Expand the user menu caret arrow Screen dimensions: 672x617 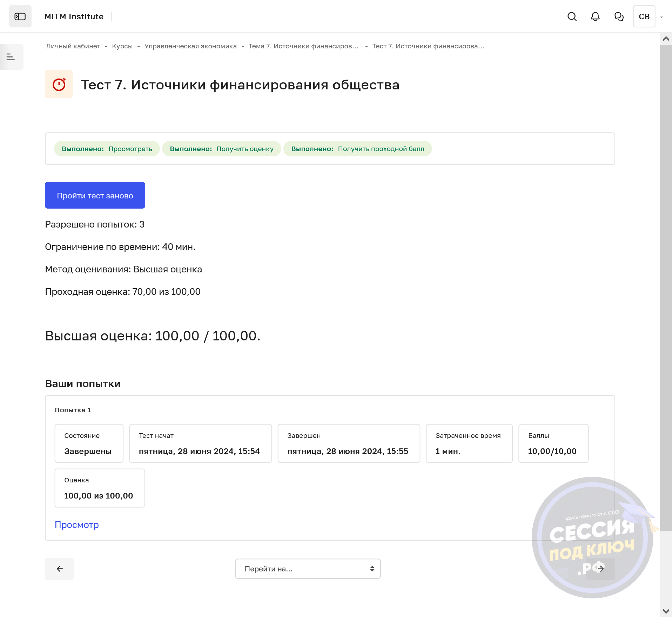click(662, 17)
